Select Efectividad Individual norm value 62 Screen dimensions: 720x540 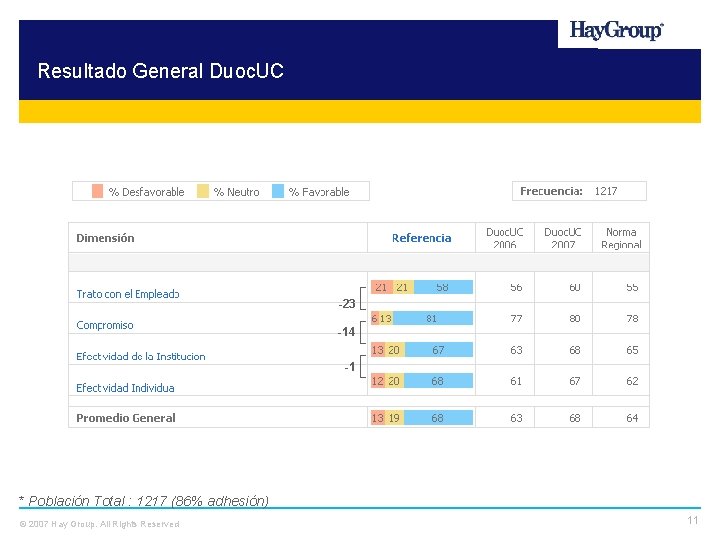coord(632,381)
